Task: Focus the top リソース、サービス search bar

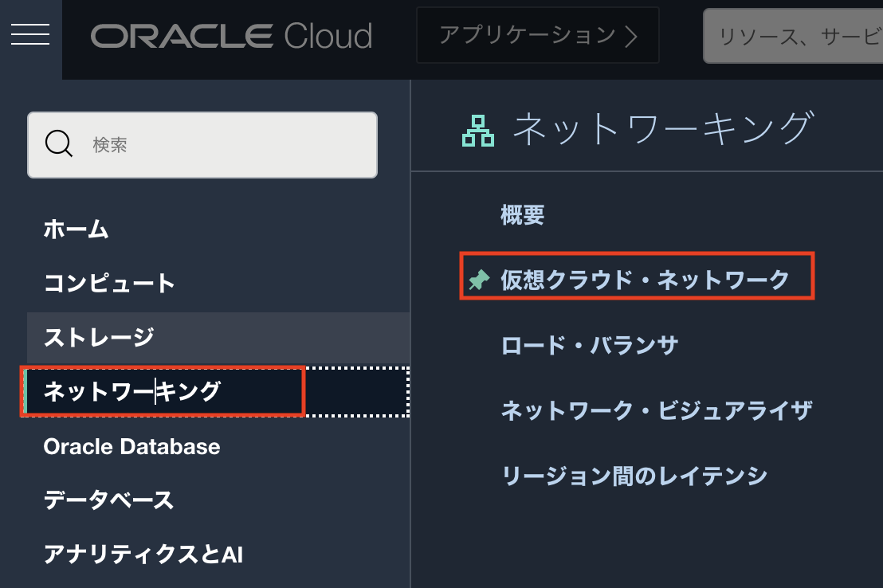Action: point(792,36)
